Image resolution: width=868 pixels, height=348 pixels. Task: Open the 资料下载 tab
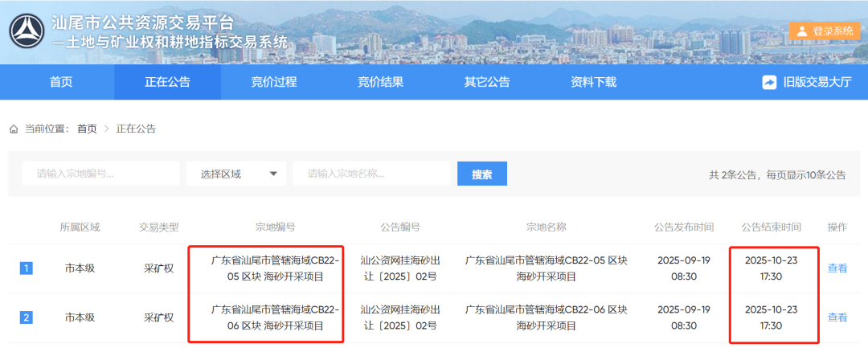(593, 82)
